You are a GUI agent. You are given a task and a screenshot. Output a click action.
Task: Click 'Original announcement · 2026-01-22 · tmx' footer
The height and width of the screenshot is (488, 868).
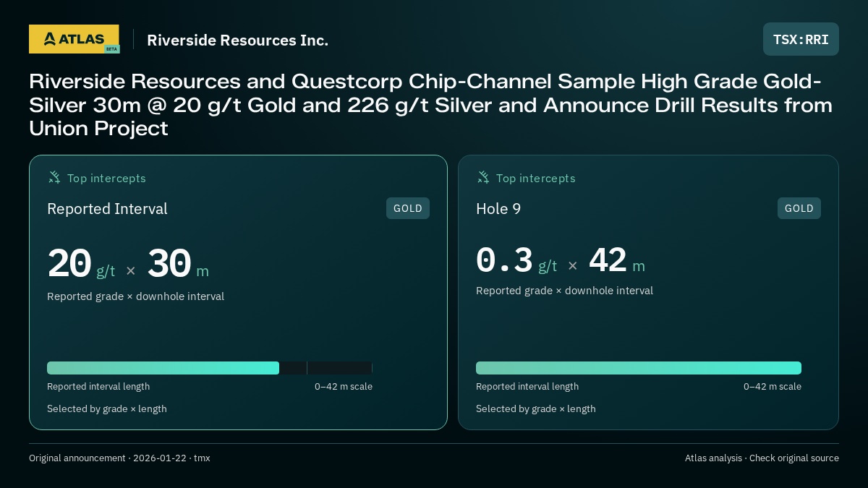tap(119, 458)
